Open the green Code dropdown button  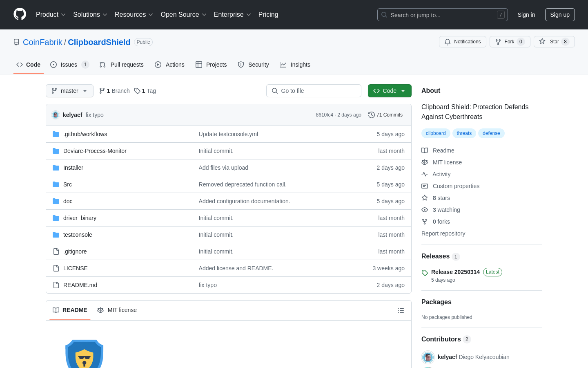tap(390, 91)
